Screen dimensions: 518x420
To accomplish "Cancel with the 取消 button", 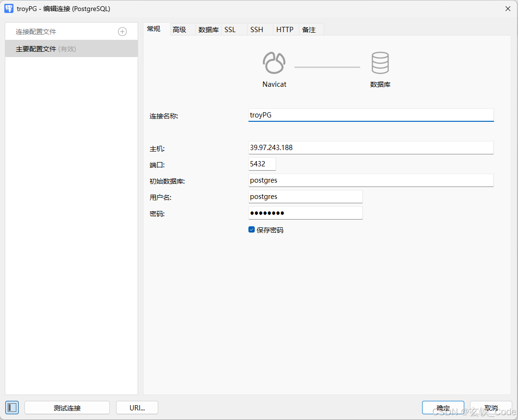I will [x=491, y=408].
